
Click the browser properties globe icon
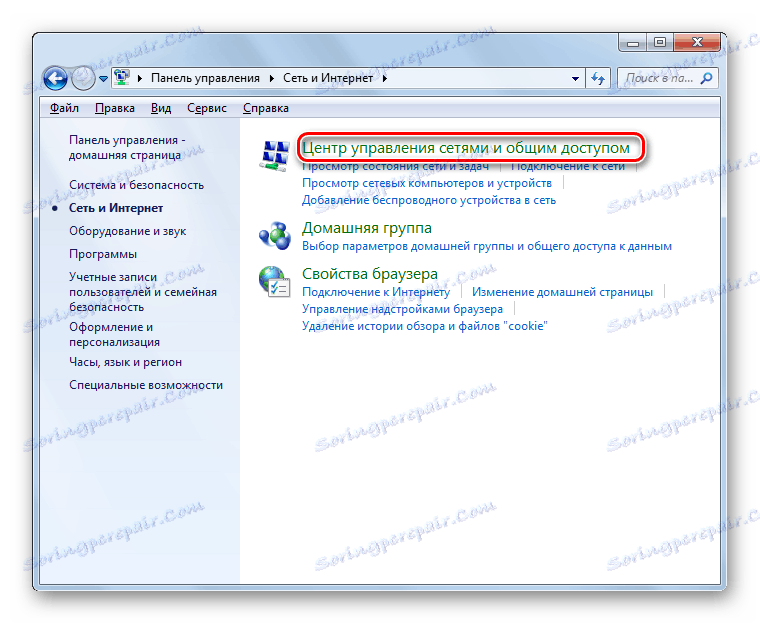click(x=274, y=282)
